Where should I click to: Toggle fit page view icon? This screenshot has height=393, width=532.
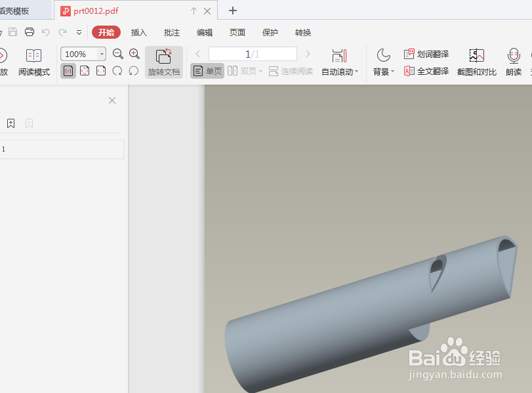click(85, 71)
